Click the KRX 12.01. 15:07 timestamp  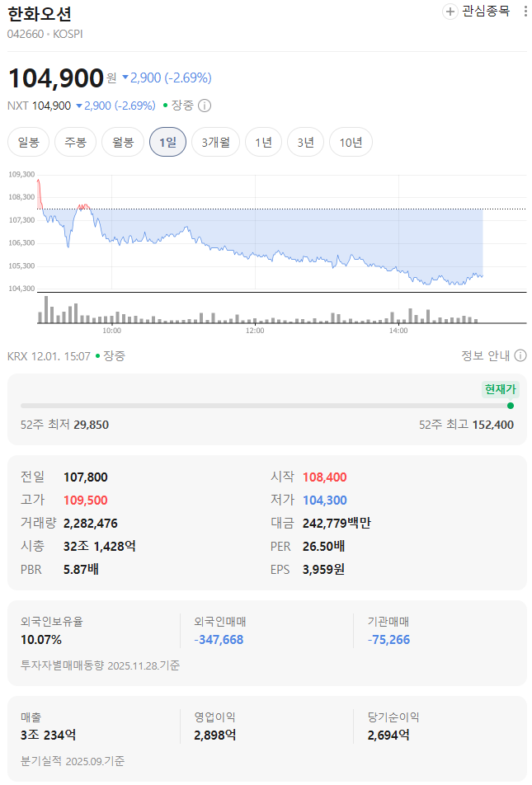49,356
